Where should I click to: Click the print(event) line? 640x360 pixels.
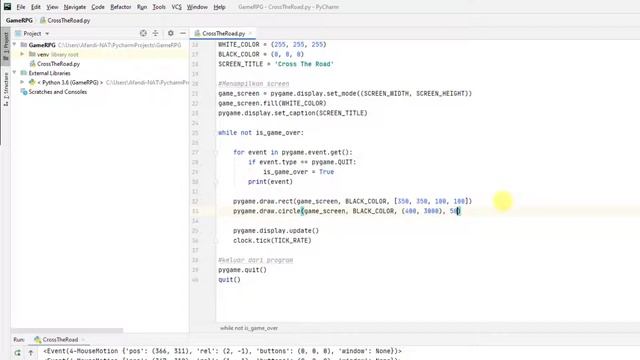pos(270,182)
